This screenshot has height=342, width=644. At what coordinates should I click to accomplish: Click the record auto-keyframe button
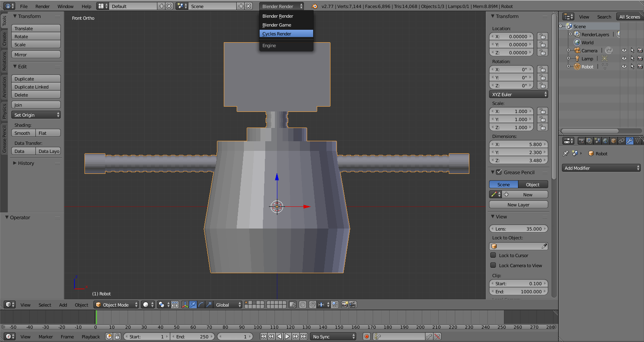366,336
